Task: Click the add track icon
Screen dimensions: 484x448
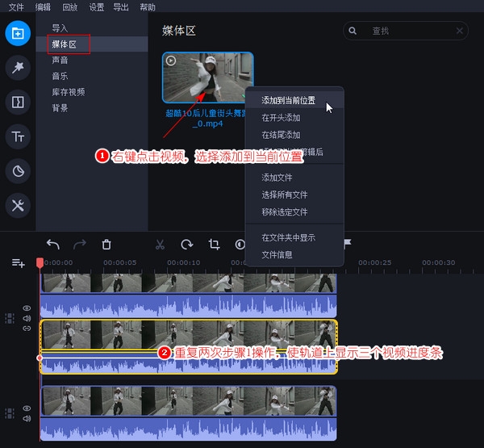Action: pos(19,263)
